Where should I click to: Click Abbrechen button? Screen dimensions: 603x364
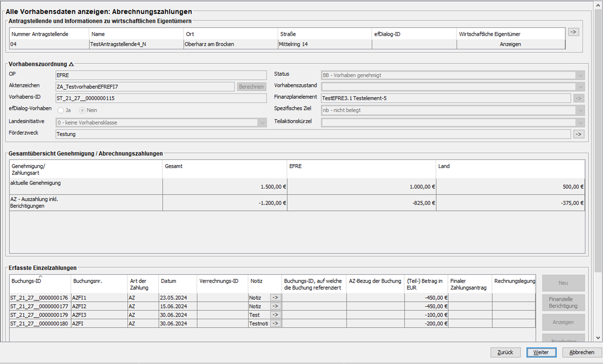(x=582, y=352)
